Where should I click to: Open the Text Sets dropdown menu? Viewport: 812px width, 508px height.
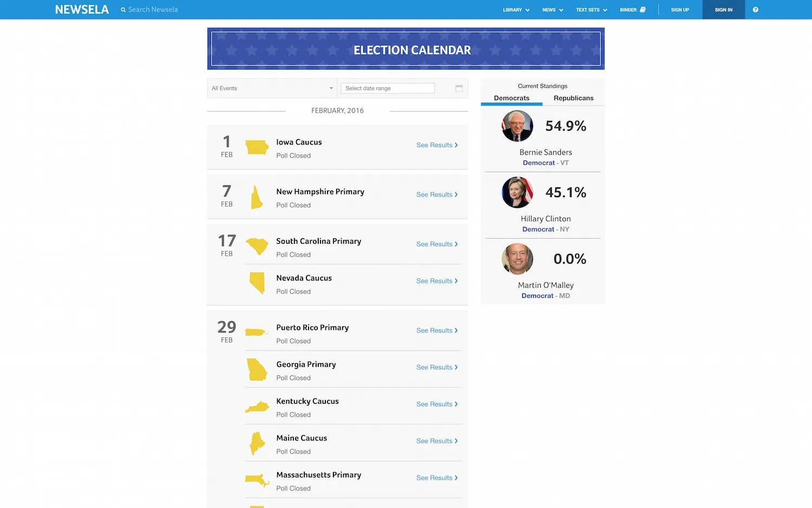[x=591, y=10]
